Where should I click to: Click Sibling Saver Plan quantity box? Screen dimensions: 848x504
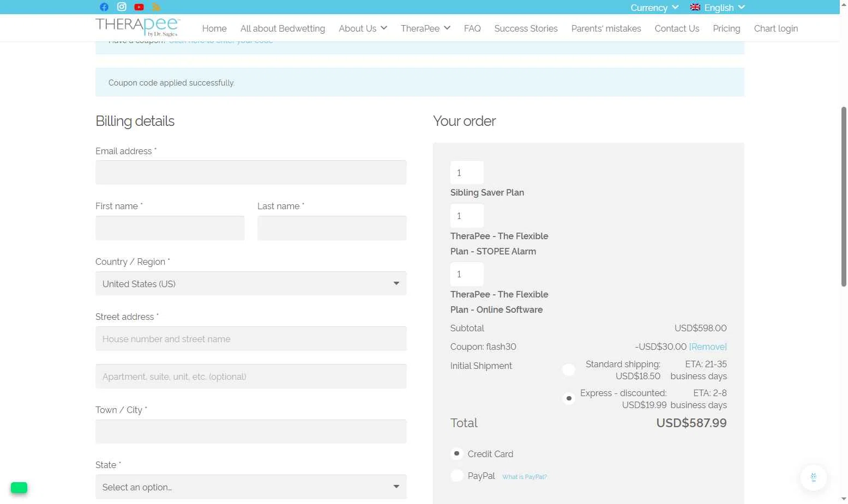pyautogui.click(x=467, y=173)
